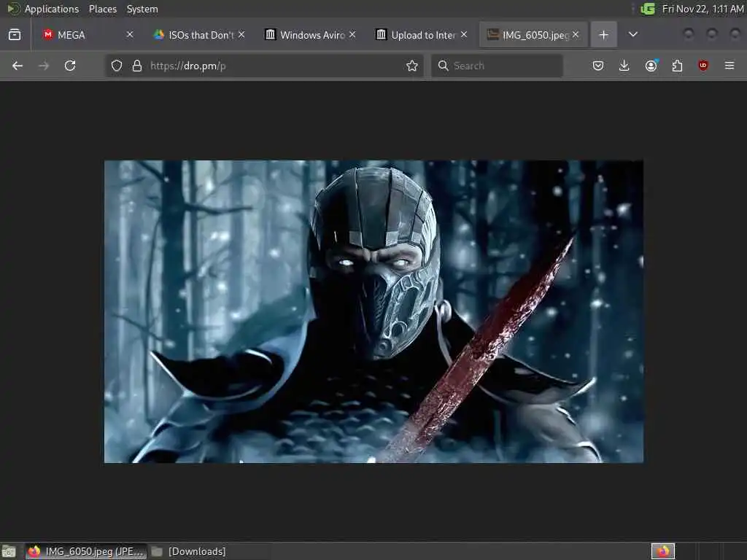Select Firefox workspace switcher thumbnail
The image size is (747, 560).
663,551
